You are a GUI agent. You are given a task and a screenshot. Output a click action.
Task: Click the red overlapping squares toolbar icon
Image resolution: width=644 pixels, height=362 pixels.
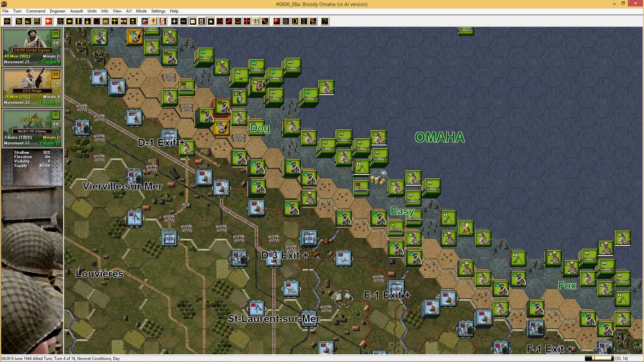(313, 21)
